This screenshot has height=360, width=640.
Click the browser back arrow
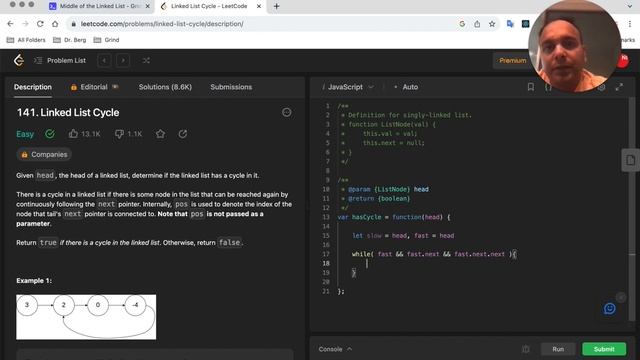click(x=10, y=24)
